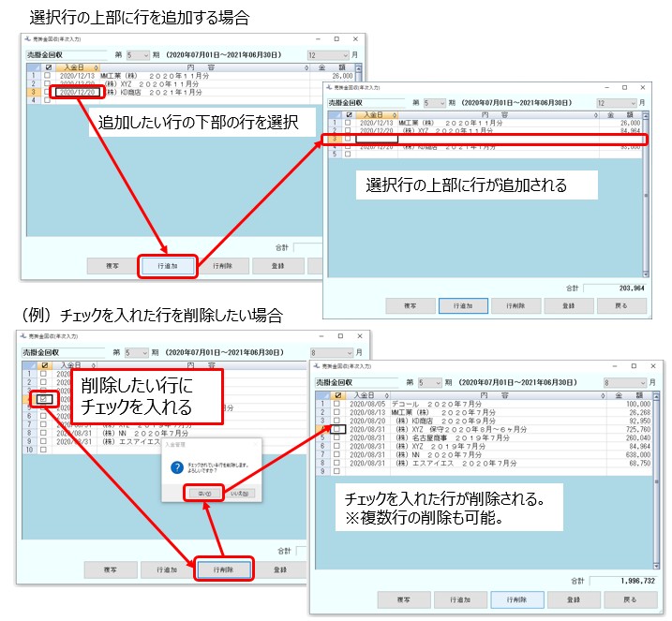This screenshot has width=672, height=621.
Task: Select date cell 2020/12/20 in top-left 12月 window
Action: pos(77,92)
